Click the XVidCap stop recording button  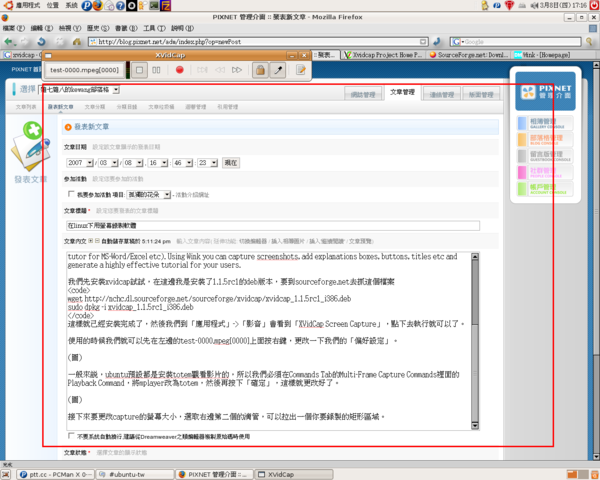point(139,70)
